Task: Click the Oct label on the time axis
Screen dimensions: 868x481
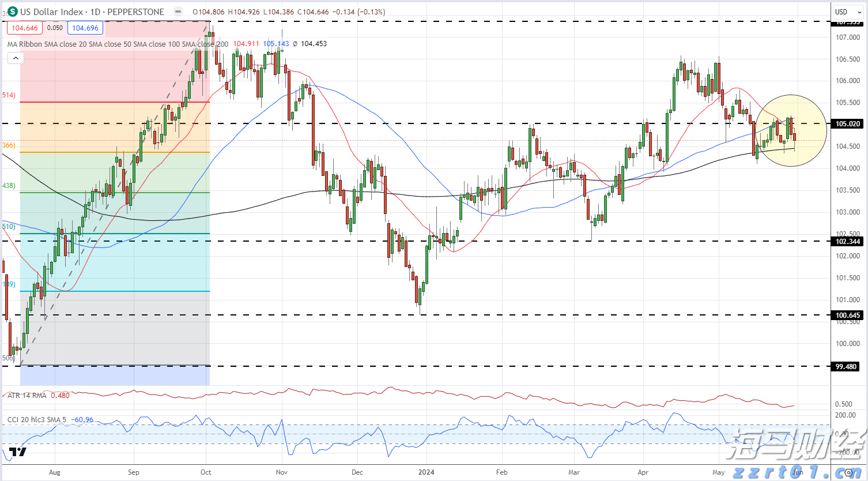Action: coord(206,472)
